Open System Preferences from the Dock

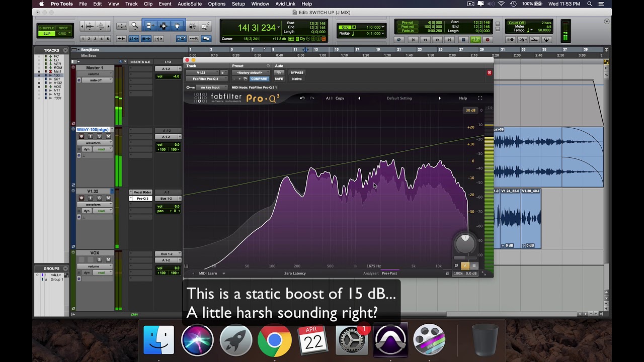[352, 339]
